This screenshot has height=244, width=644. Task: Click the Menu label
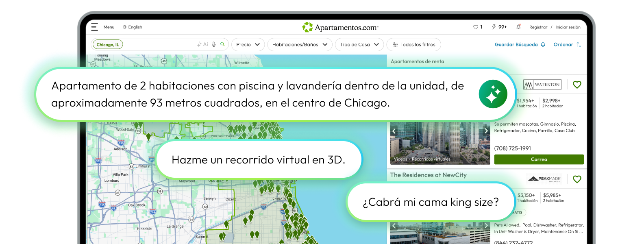[109, 27]
